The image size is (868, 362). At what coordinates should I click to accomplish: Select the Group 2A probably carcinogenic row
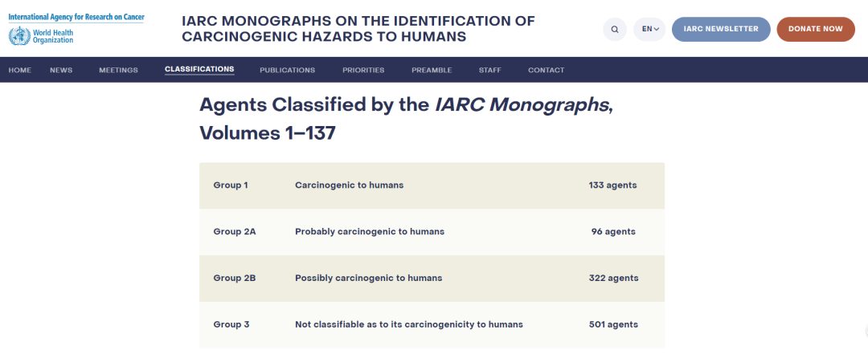pyautogui.click(x=432, y=232)
